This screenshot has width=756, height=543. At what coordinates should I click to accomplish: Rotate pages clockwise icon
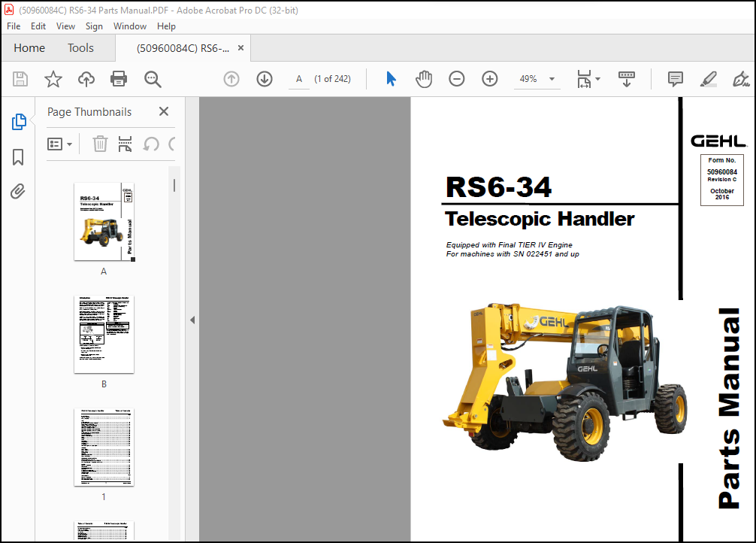click(171, 144)
